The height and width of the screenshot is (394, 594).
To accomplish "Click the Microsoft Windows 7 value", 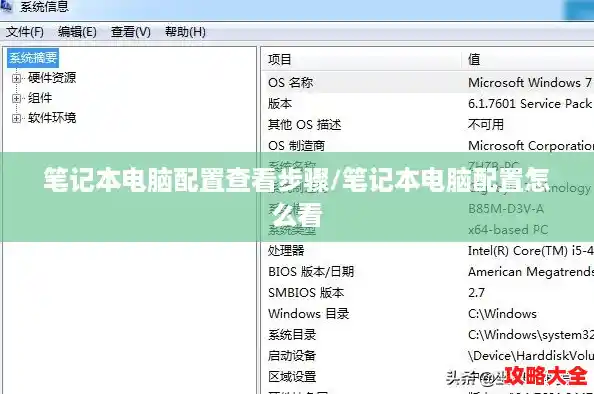I will pyautogui.click(x=530, y=83).
